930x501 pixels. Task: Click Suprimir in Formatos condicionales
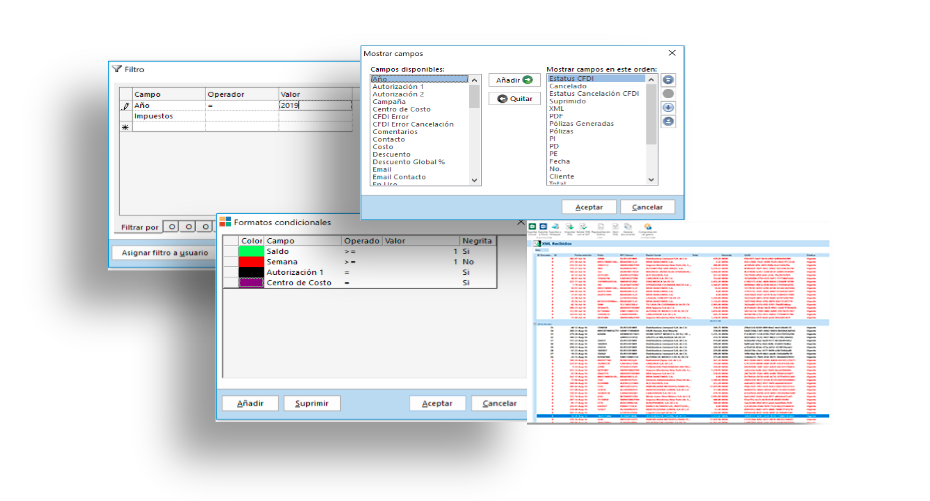tap(311, 403)
